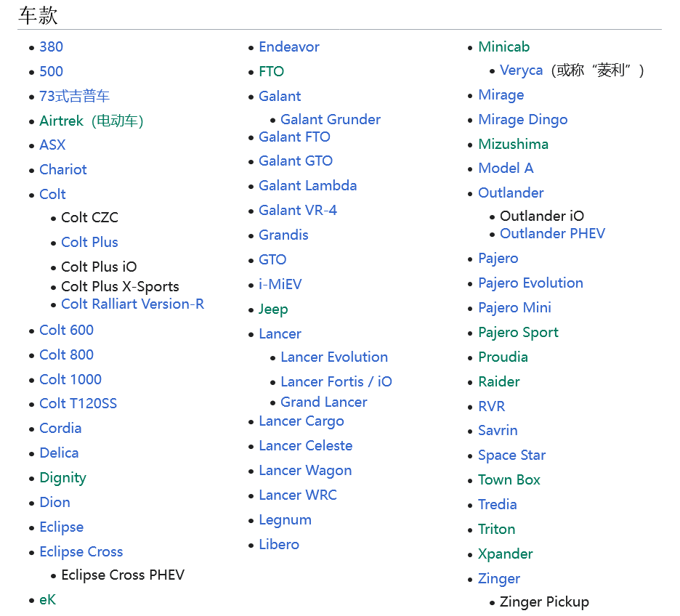The image size is (680, 616).
Task: Go to the Delica article
Action: click(x=59, y=453)
